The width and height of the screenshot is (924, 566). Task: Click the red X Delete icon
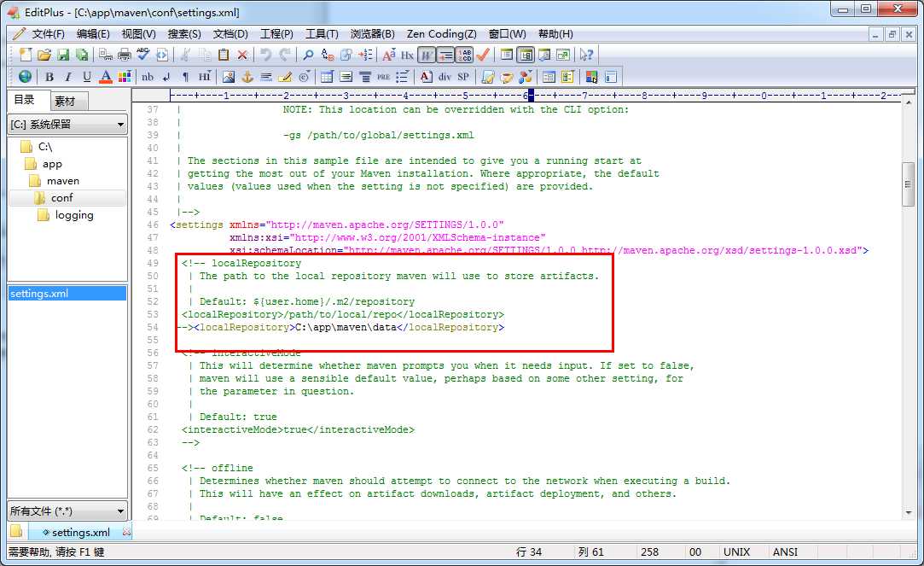point(242,55)
